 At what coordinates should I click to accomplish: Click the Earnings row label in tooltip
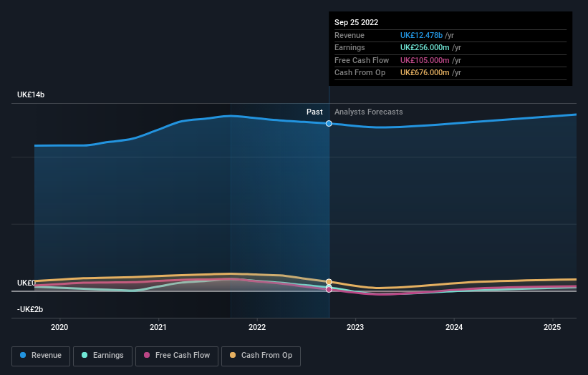coord(350,47)
